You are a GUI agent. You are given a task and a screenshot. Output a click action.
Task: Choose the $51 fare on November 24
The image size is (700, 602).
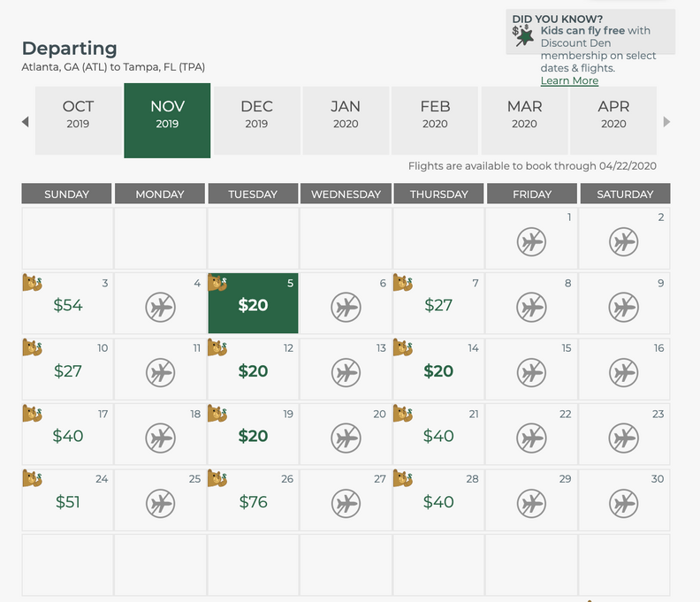coord(67,502)
